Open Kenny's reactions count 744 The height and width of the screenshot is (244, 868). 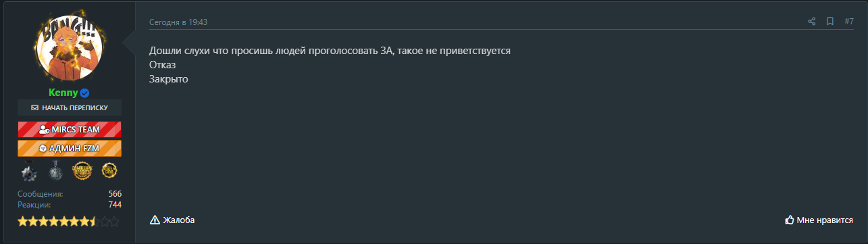(115, 205)
